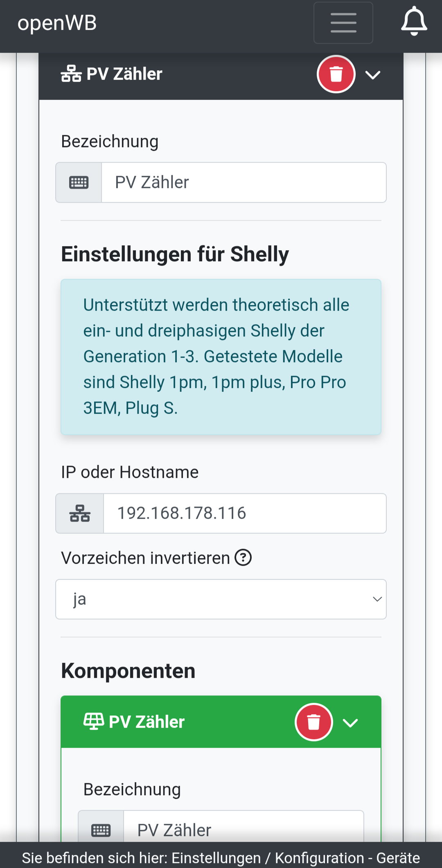The image size is (442, 868).
Task: Click keyboard icon beside component Bezeichnung
Action: [x=101, y=830]
